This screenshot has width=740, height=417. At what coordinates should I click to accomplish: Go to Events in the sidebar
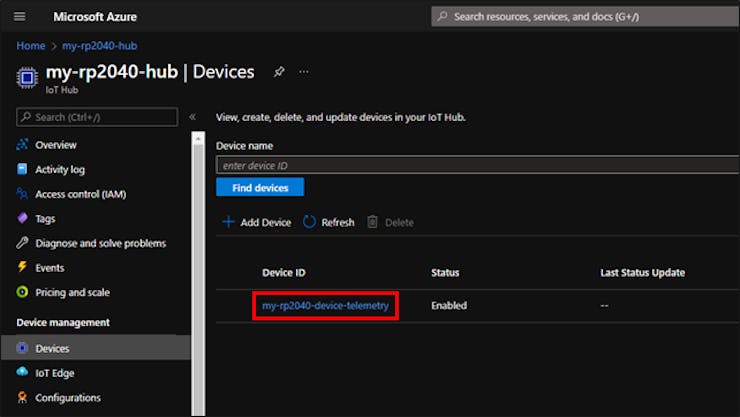pos(49,268)
